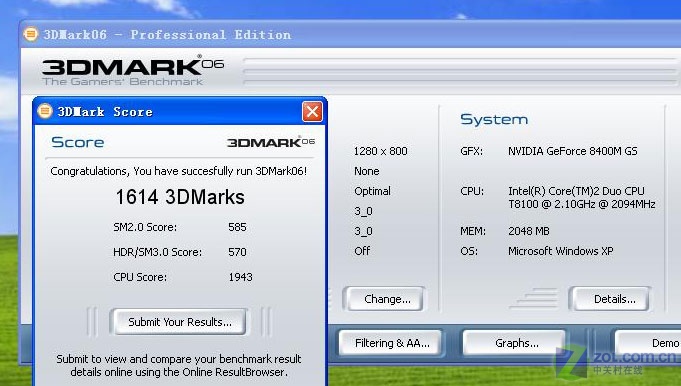The height and width of the screenshot is (386, 681).
Task: Click the None anti-aliasing value
Action: coord(367,171)
